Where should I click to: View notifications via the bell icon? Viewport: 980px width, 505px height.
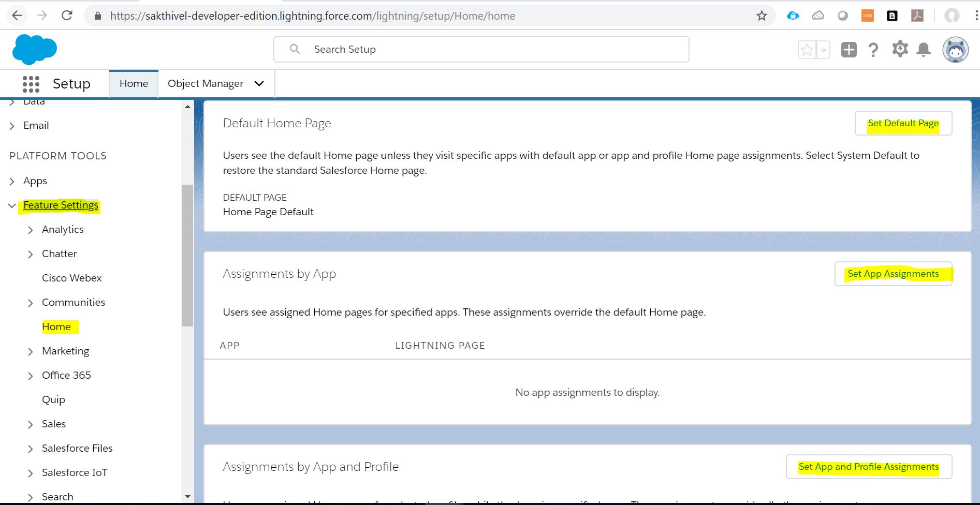click(924, 49)
